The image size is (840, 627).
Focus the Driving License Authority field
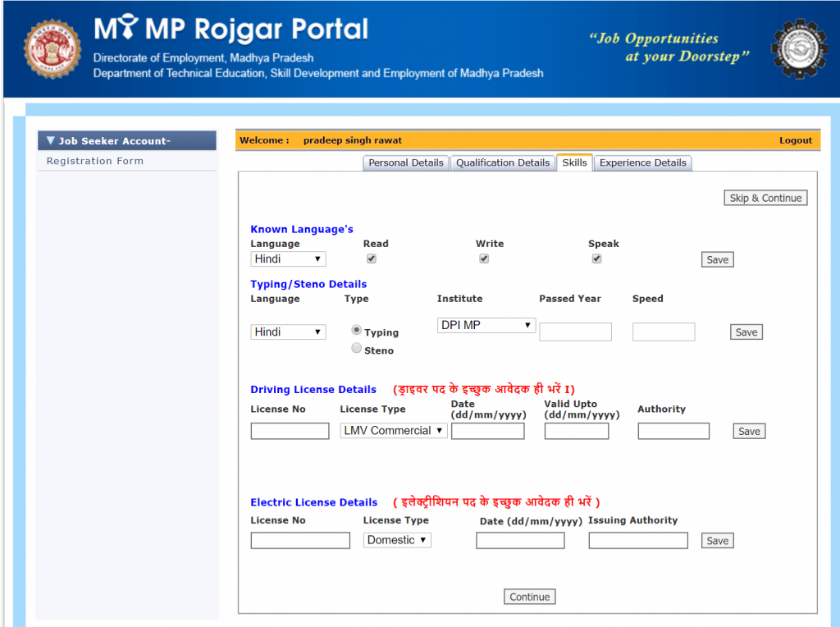click(x=673, y=431)
